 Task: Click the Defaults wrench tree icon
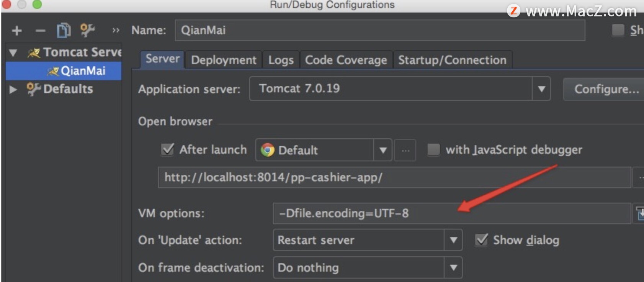[x=34, y=89]
